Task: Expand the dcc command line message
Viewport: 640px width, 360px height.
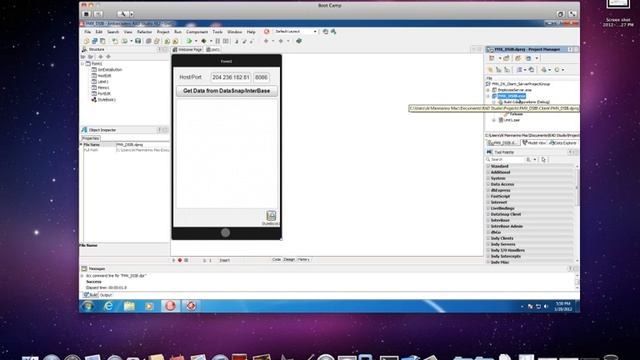Action: pos(83,276)
